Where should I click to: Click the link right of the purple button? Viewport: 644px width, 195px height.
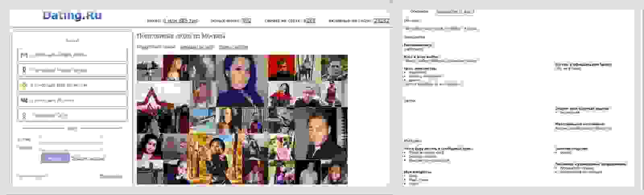coord(88,158)
